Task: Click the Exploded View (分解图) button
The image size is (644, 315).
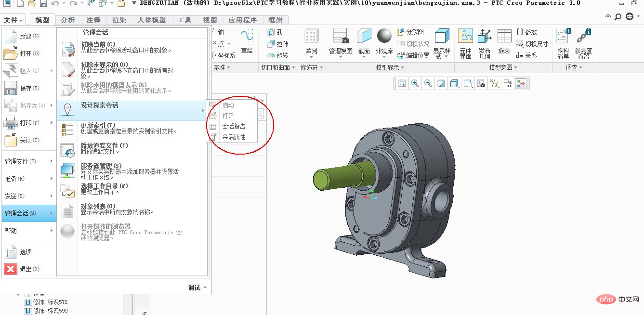Action: pos(410,32)
